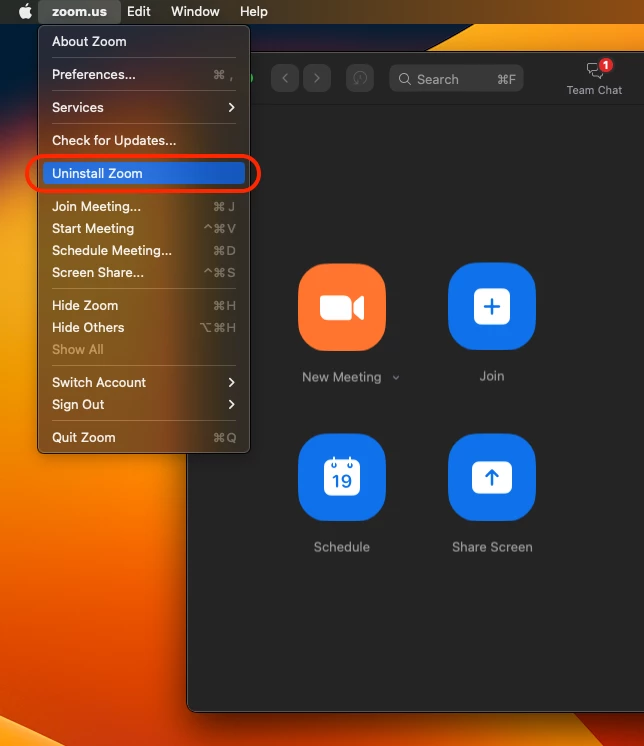This screenshot has height=746, width=644.
Task: Open Team Chat
Action: coord(594,78)
